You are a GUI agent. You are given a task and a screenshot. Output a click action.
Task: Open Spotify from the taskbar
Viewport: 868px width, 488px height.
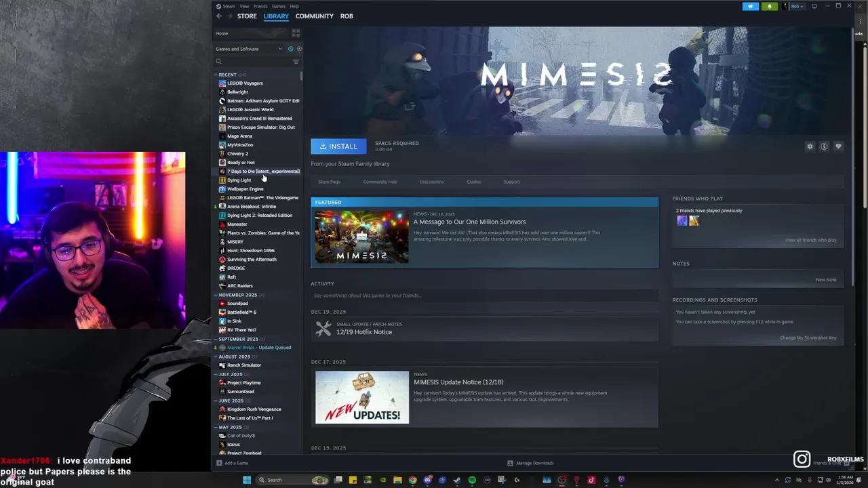coord(472,480)
